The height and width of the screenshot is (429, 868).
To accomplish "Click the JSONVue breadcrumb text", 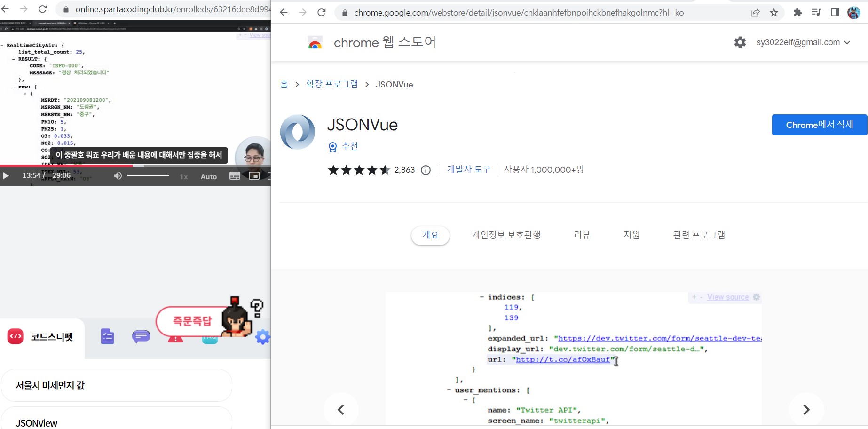I will click(394, 85).
